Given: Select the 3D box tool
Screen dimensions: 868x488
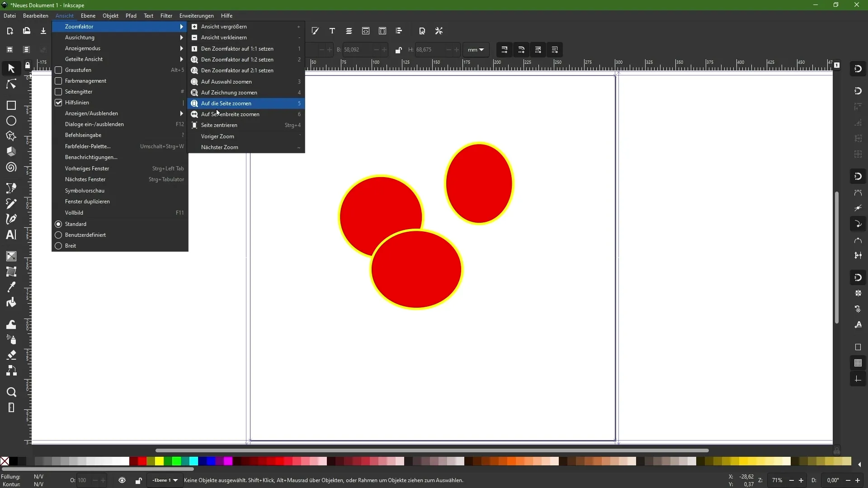Looking at the screenshot, I should (x=11, y=152).
